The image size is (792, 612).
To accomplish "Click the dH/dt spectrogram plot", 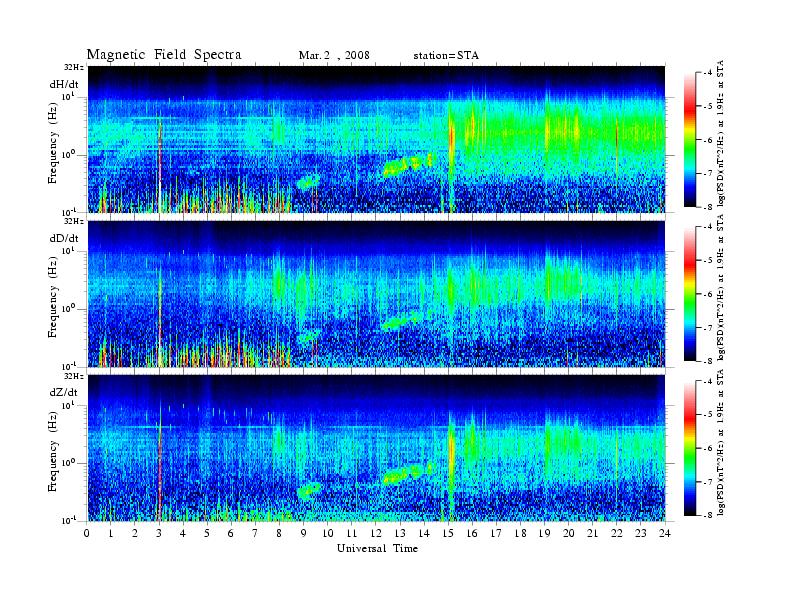I will [x=376, y=139].
